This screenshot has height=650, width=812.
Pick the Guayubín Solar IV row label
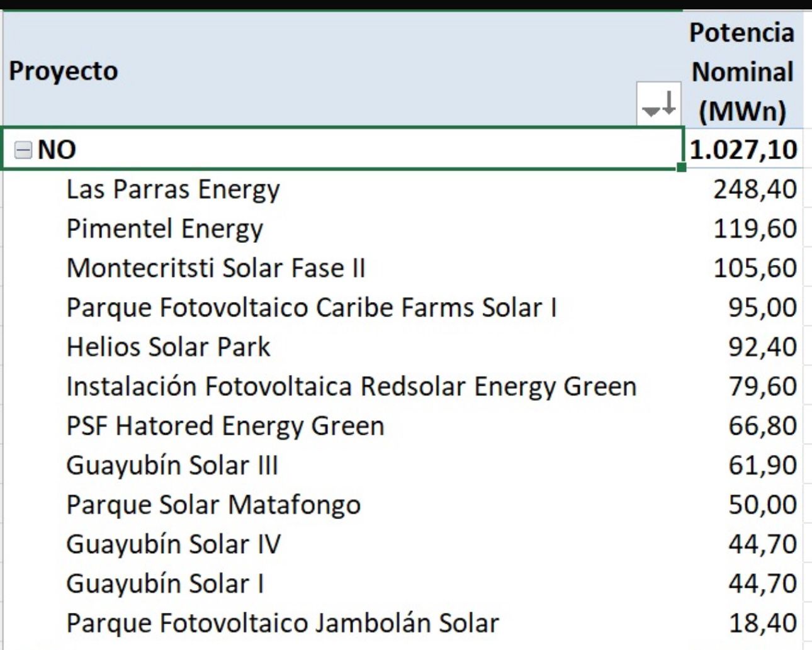173,544
